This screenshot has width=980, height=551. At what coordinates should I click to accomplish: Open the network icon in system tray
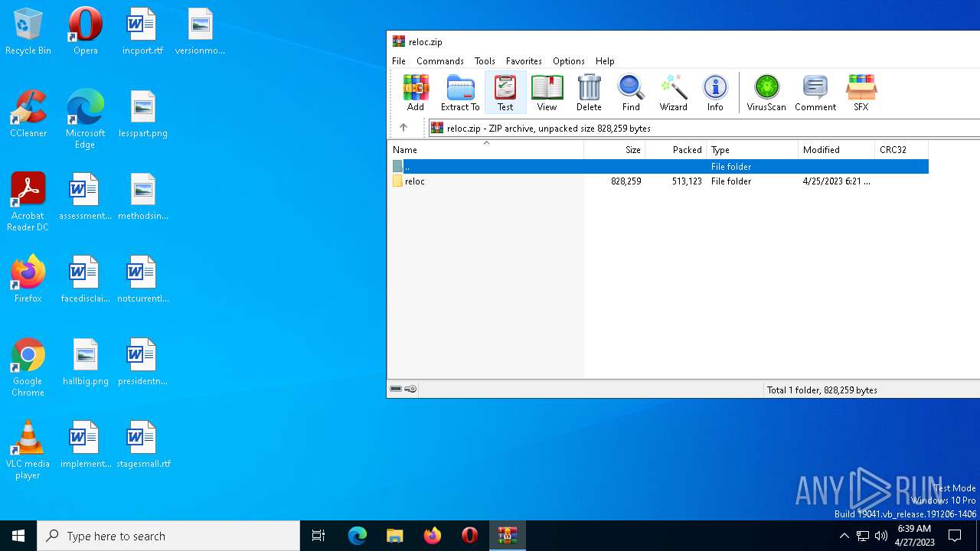(863, 536)
